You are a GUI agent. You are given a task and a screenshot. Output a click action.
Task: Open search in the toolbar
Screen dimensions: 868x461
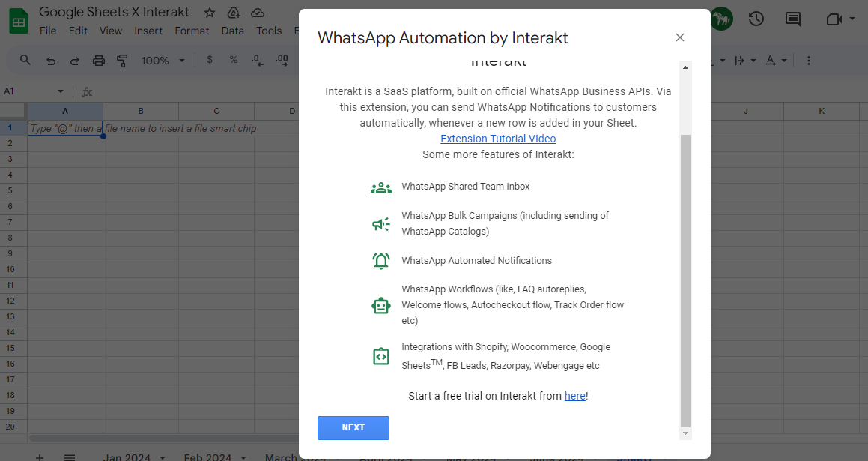(x=25, y=60)
